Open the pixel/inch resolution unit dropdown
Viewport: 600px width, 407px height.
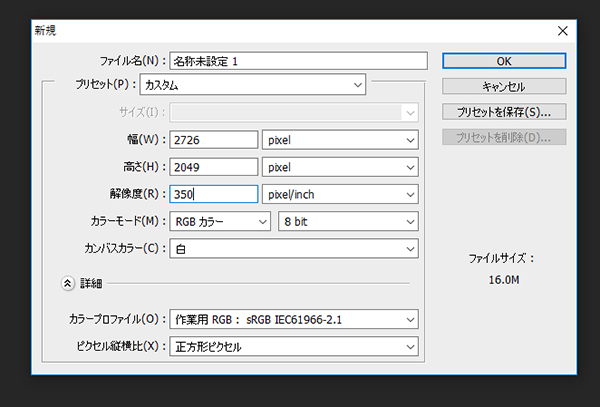coord(341,194)
